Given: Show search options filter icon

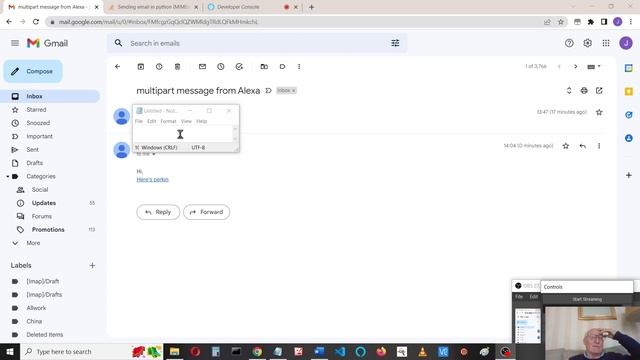Looking at the screenshot, I should click(x=395, y=43).
